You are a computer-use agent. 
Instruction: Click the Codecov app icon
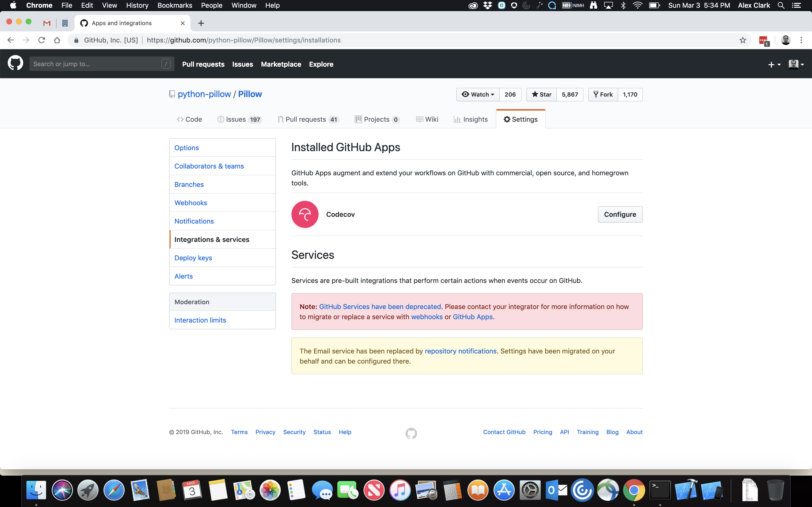(x=304, y=214)
